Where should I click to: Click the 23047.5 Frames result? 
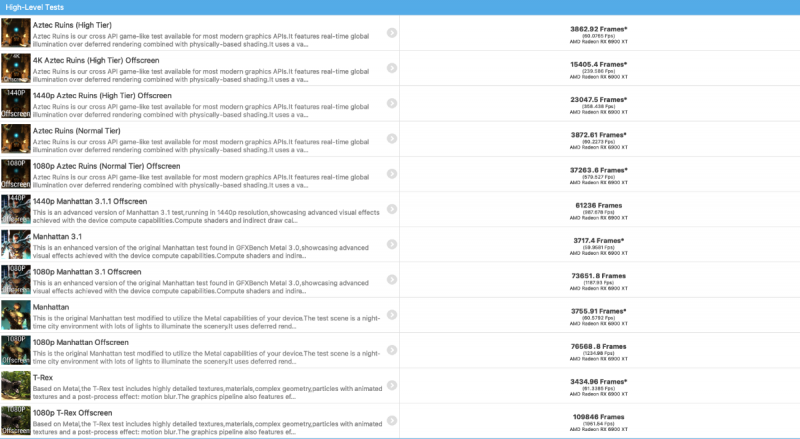click(598, 100)
